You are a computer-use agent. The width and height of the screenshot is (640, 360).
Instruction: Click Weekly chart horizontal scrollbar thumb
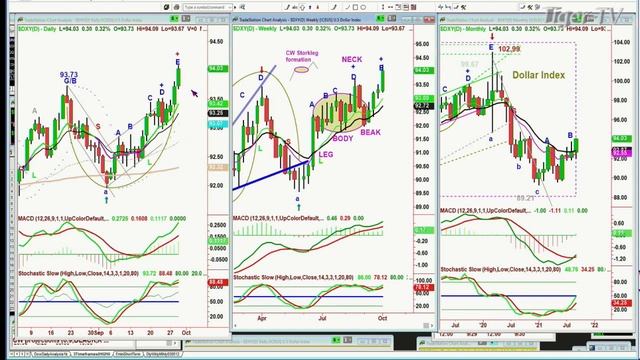(x=426, y=325)
